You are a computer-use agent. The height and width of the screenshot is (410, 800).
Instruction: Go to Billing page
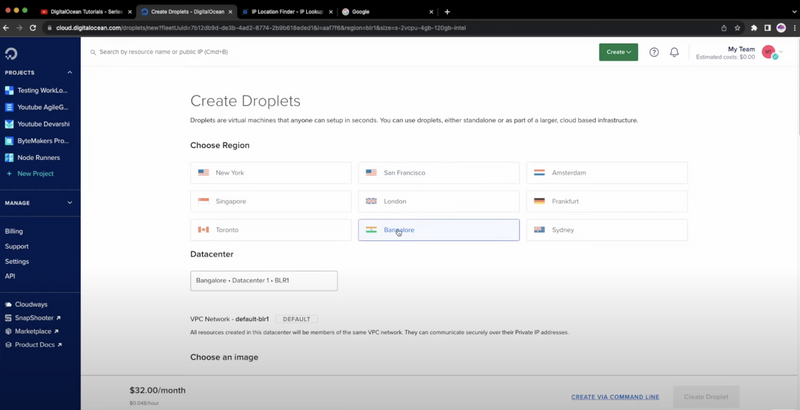click(x=14, y=231)
